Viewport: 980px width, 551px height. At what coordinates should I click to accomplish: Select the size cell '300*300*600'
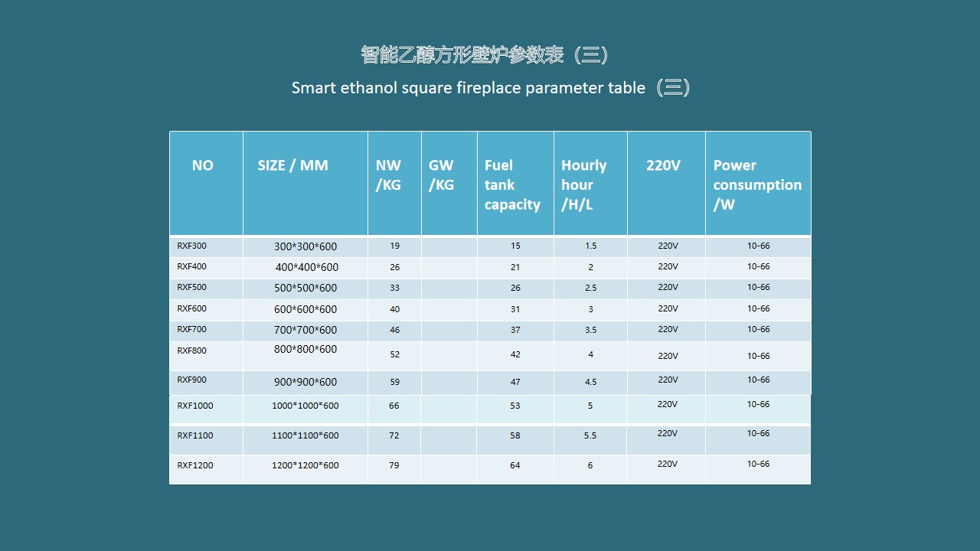click(x=305, y=246)
